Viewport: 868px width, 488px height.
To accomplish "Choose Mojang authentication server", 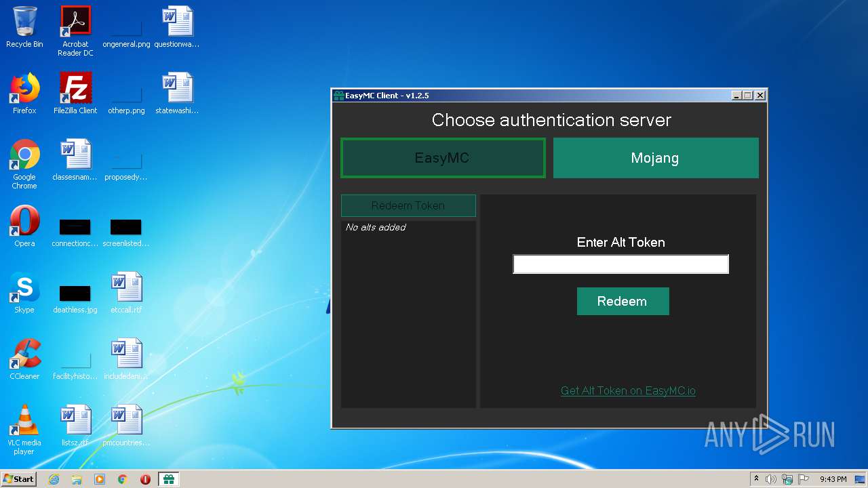I will pyautogui.click(x=656, y=158).
